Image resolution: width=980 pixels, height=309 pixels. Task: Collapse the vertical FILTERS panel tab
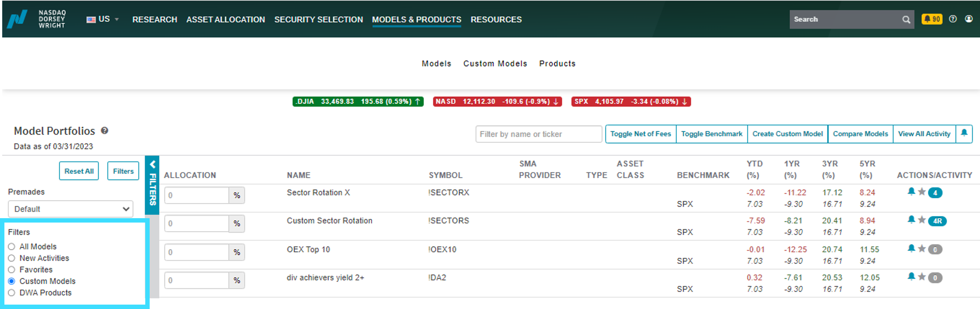(x=152, y=185)
